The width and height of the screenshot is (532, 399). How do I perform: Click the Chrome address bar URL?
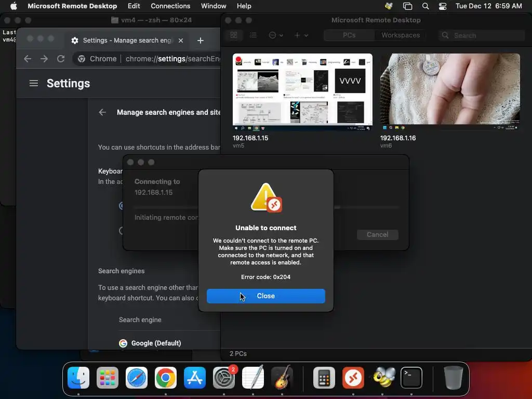(172, 59)
